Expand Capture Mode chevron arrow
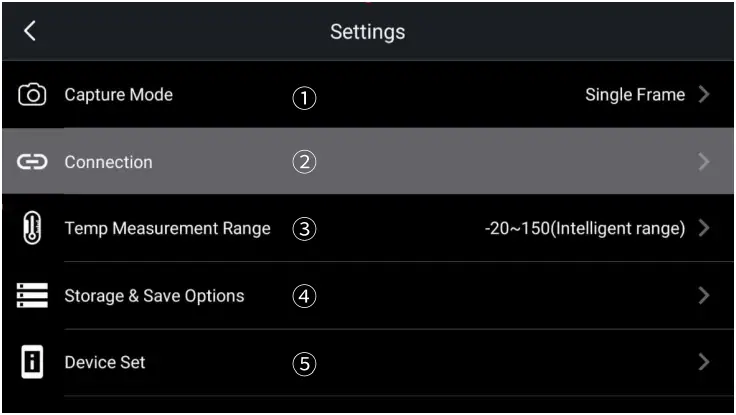The image size is (736, 415). click(704, 95)
